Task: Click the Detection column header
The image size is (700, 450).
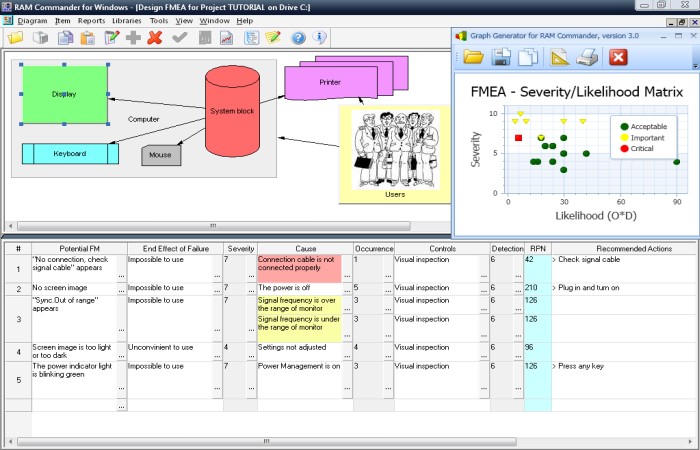Action: pos(507,249)
